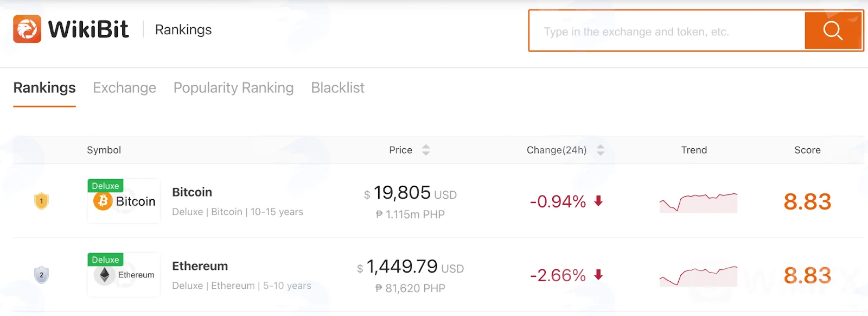The image size is (868, 316).
Task: Open the Popularity Ranking tab
Action: 233,88
